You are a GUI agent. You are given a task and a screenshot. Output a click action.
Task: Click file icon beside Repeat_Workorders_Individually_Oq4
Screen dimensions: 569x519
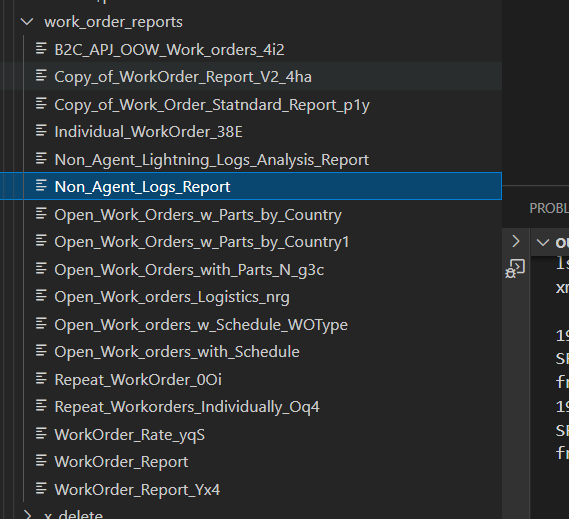[x=41, y=406]
